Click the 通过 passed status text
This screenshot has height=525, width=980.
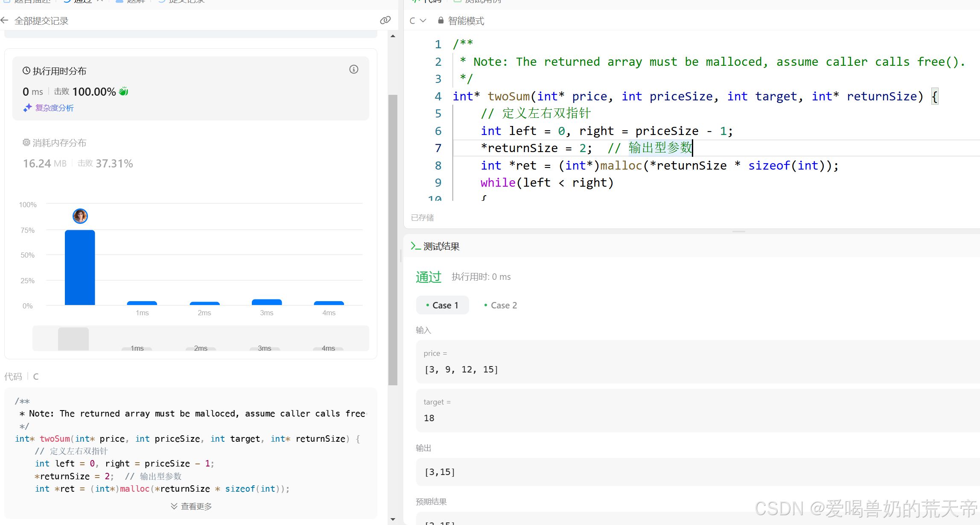pyautogui.click(x=429, y=277)
